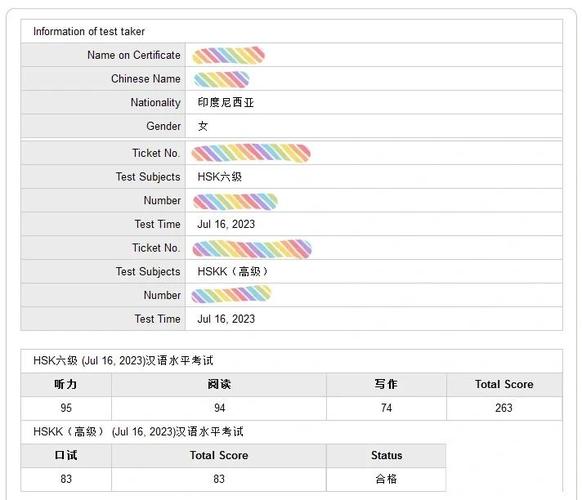Click the Information of test taker header
This screenshot has width=582, height=500.
point(89,32)
